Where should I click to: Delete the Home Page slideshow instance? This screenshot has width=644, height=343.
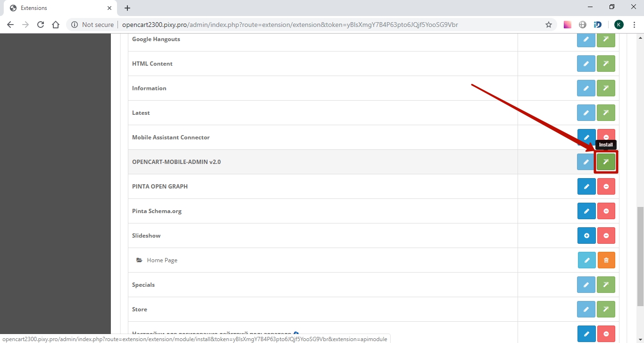(x=606, y=260)
